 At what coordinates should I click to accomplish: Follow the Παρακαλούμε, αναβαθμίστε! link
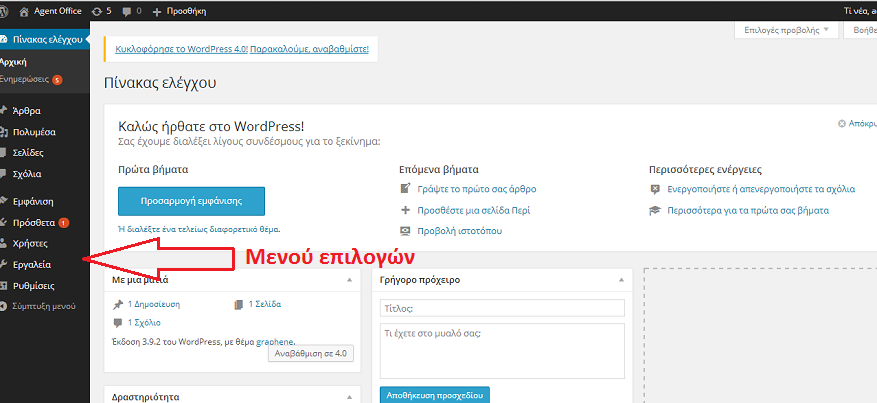click(x=309, y=49)
